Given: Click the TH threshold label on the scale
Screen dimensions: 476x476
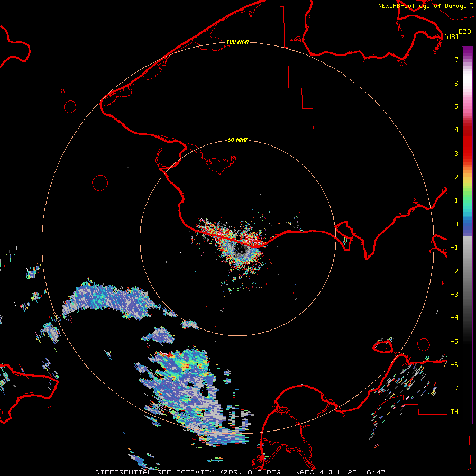Looking at the screenshot, I should coord(454,412).
